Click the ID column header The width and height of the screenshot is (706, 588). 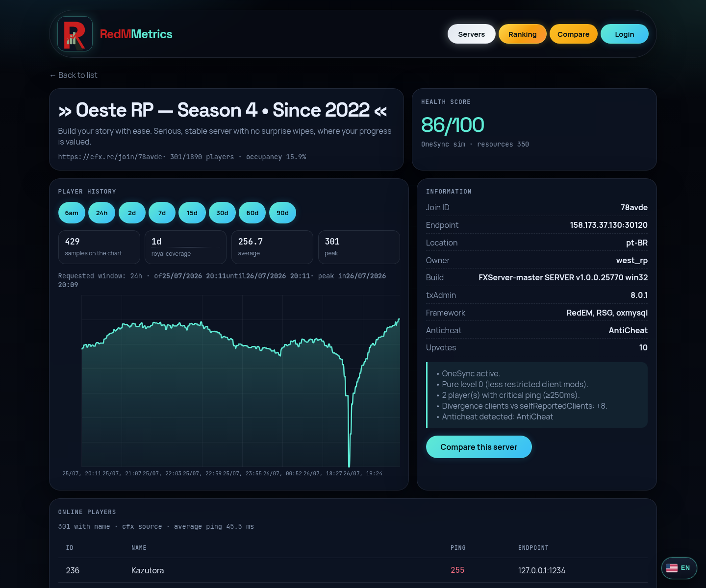[70, 548]
